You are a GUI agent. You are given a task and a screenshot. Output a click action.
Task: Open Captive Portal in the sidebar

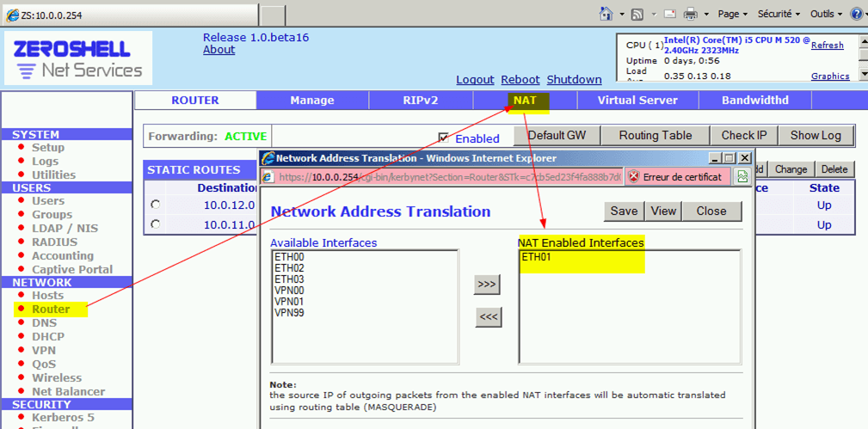[x=72, y=270]
